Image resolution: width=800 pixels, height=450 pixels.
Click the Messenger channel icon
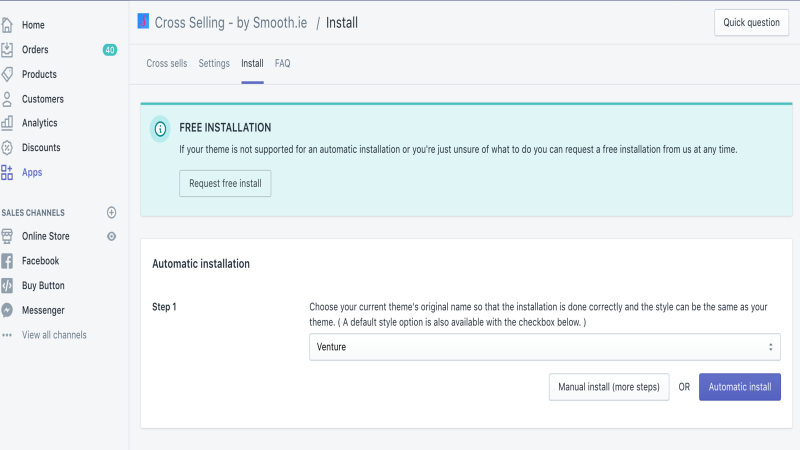7,310
